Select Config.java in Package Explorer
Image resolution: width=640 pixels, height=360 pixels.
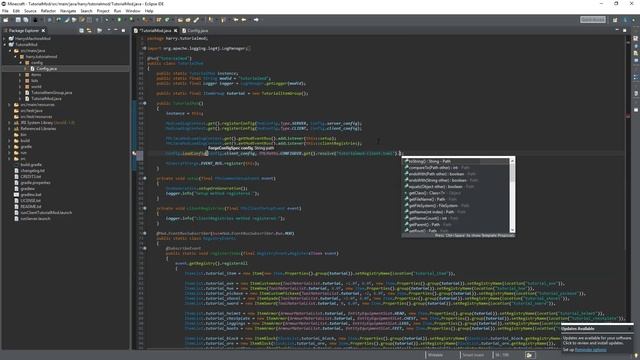coord(47,69)
